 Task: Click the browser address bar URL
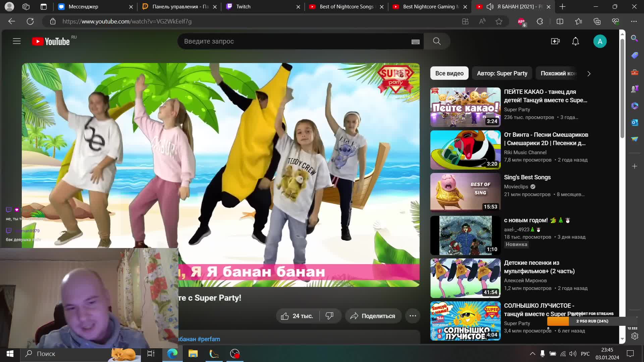[x=127, y=21]
